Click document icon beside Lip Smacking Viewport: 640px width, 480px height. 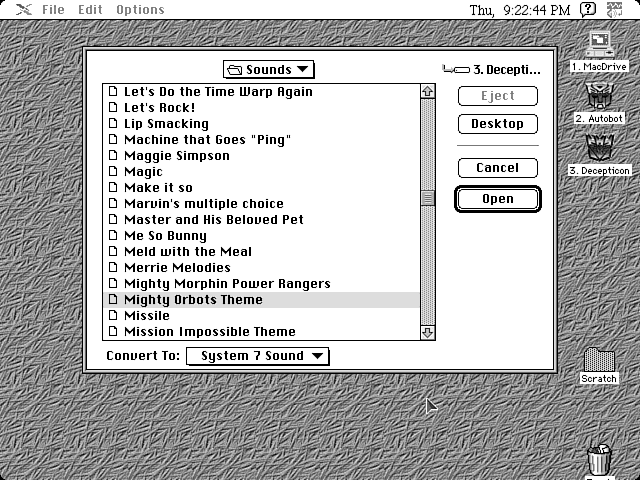pos(113,123)
